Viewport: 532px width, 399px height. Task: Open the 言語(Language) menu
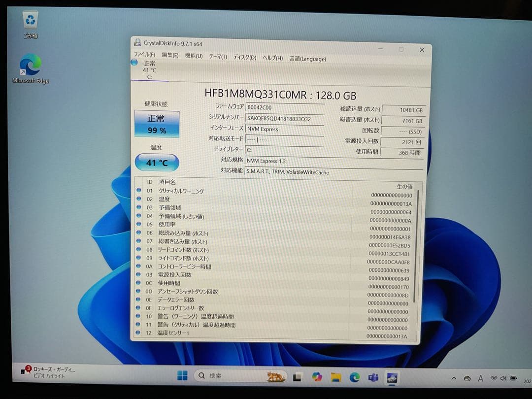coord(307,59)
